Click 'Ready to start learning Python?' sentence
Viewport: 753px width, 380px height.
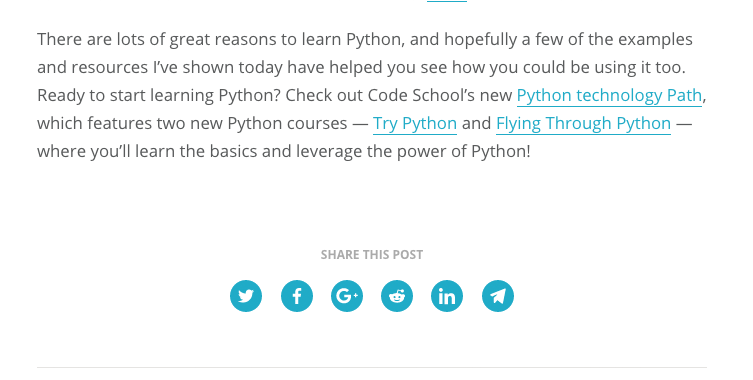click(x=158, y=96)
